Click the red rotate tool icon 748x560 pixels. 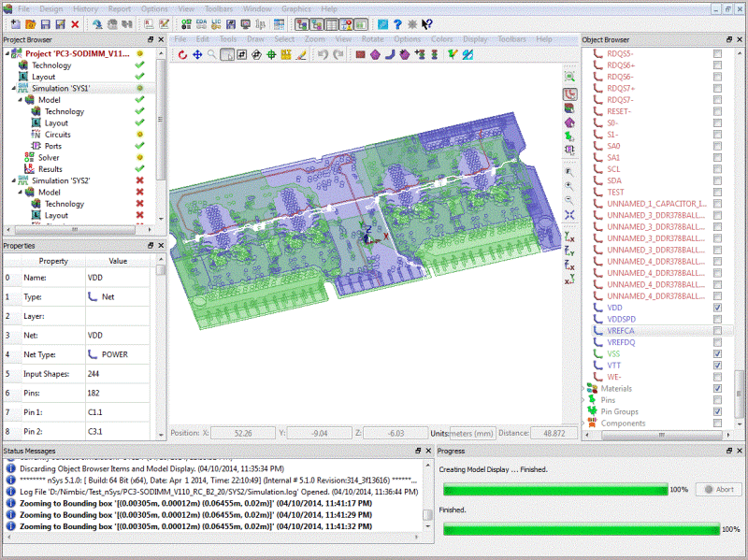point(182,55)
